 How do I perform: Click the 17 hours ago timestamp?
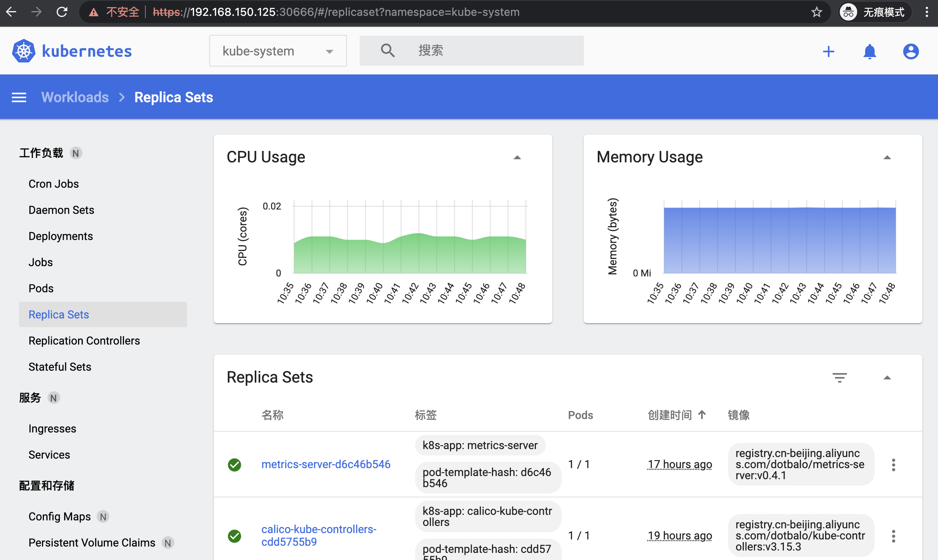pyautogui.click(x=680, y=464)
